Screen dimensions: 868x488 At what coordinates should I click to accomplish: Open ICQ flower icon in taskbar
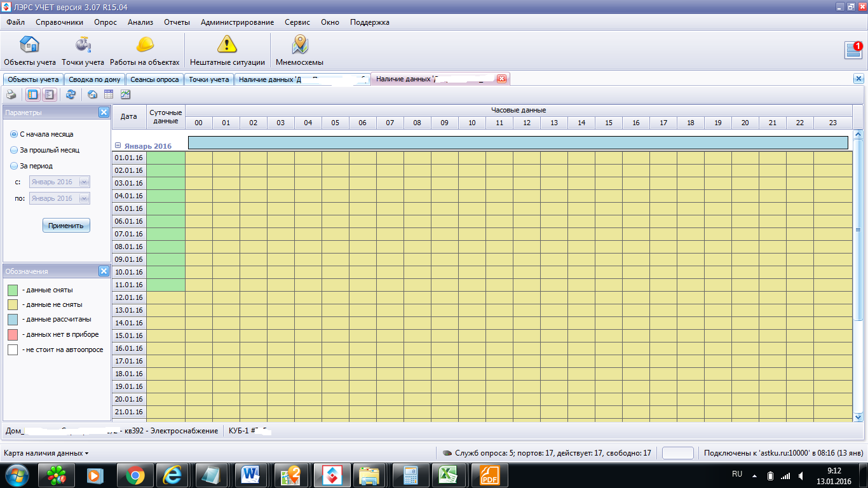(x=58, y=475)
